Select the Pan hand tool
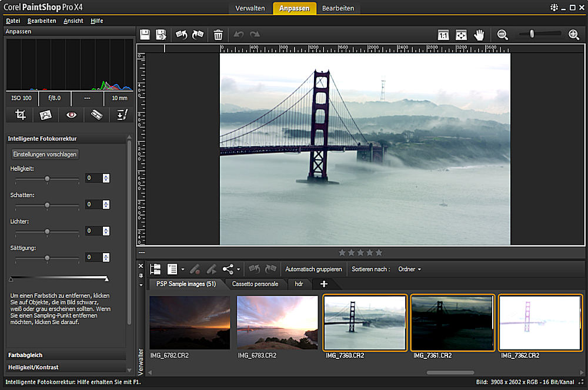The height and width of the screenshot is (390, 588). [x=479, y=35]
